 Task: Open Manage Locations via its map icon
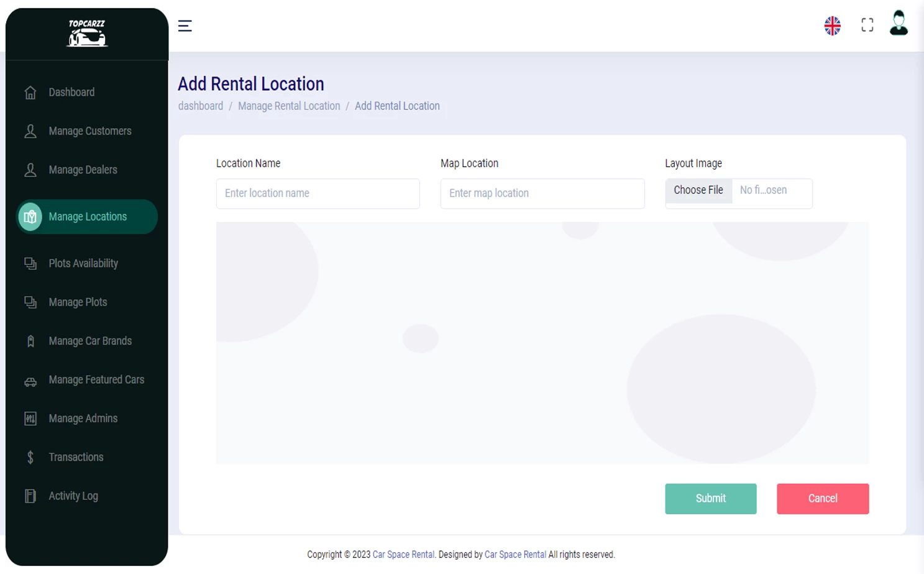(x=30, y=216)
